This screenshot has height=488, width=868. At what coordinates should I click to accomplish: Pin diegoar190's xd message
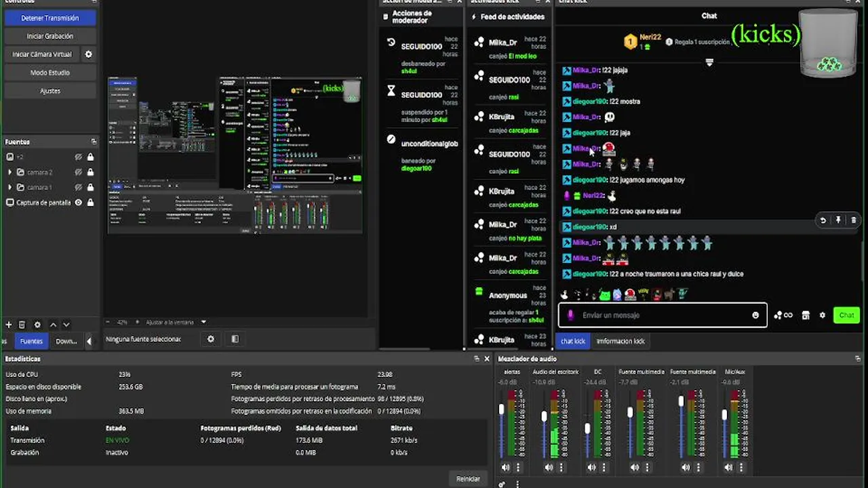[838, 220]
